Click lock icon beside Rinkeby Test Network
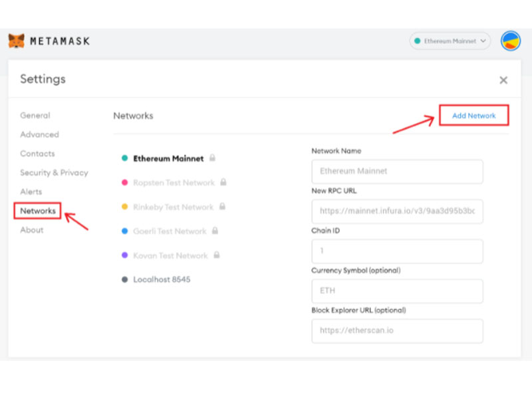The width and height of the screenshot is (532, 399). 222,206
